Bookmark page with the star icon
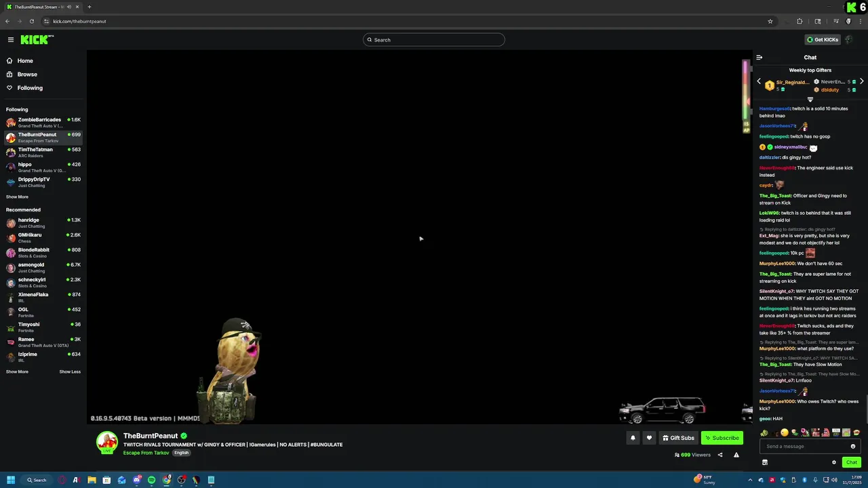The height and width of the screenshot is (488, 868). 770,21
